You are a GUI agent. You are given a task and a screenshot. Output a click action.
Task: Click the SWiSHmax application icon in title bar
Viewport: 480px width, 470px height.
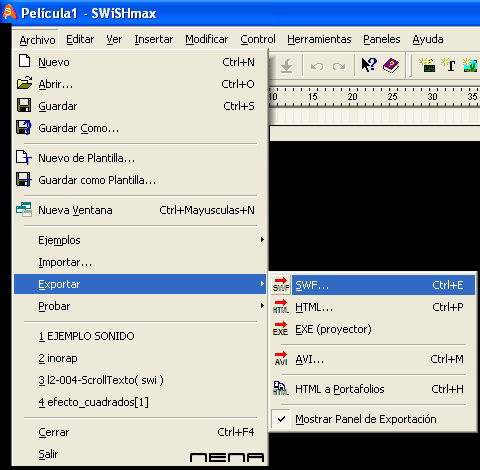click(9, 12)
